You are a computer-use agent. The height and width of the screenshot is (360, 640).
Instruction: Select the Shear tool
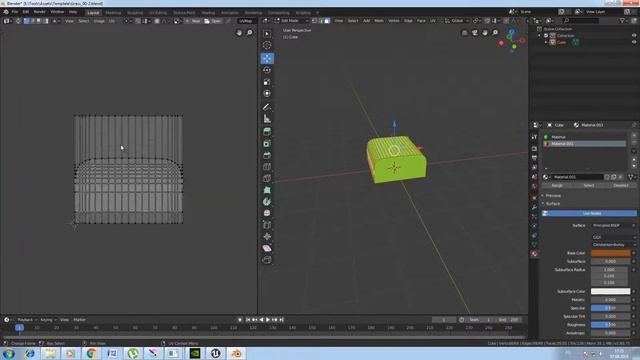[x=267, y=248]
